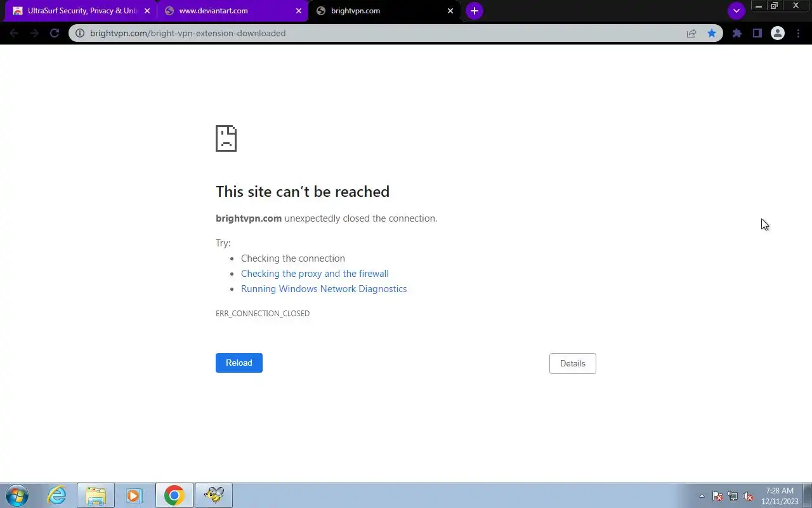
Task: Expand the tab search dropdown arrow
Action: (736, 11)
